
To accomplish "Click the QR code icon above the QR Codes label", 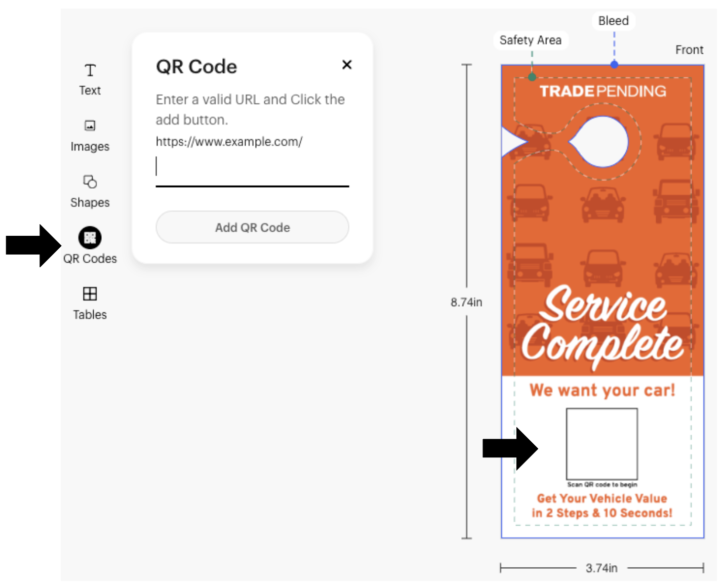I will [x=90, y=237].
